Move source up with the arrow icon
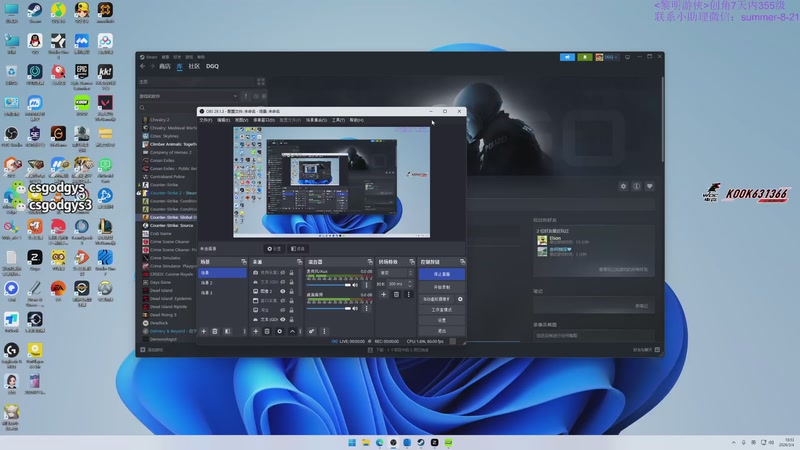 tap(292, 332)
